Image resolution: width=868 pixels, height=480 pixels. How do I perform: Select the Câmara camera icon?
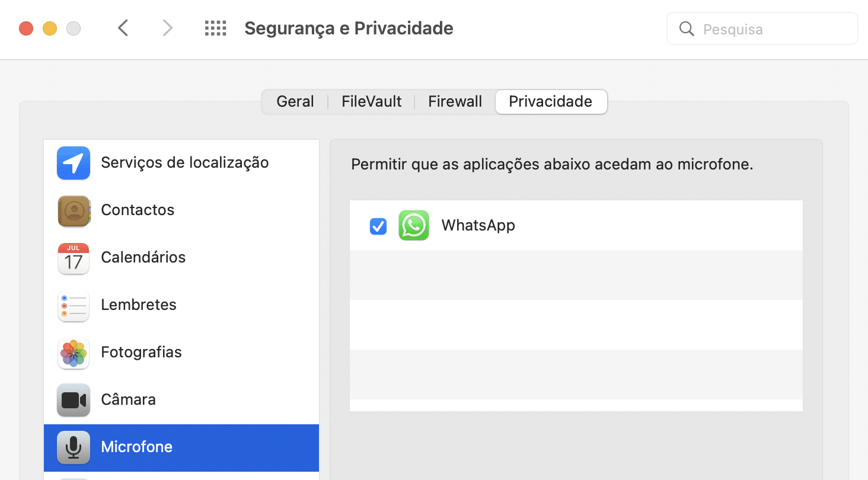coord(74,400)
